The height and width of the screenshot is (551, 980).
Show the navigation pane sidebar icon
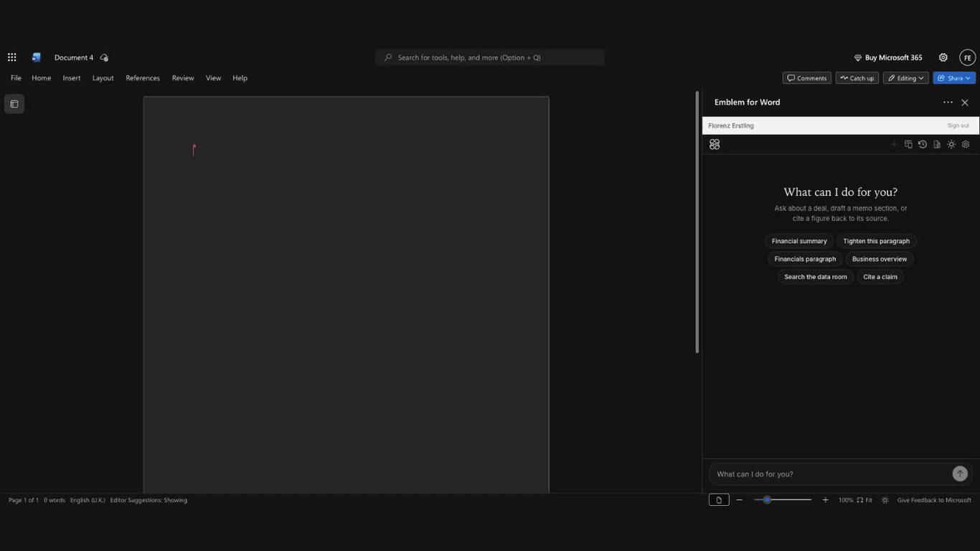(x=14, y=104)
